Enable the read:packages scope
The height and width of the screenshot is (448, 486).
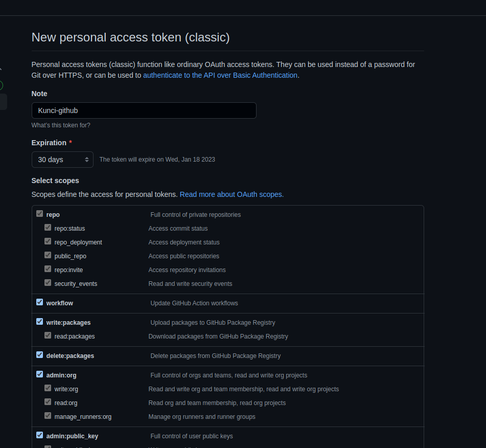[48, 335]
